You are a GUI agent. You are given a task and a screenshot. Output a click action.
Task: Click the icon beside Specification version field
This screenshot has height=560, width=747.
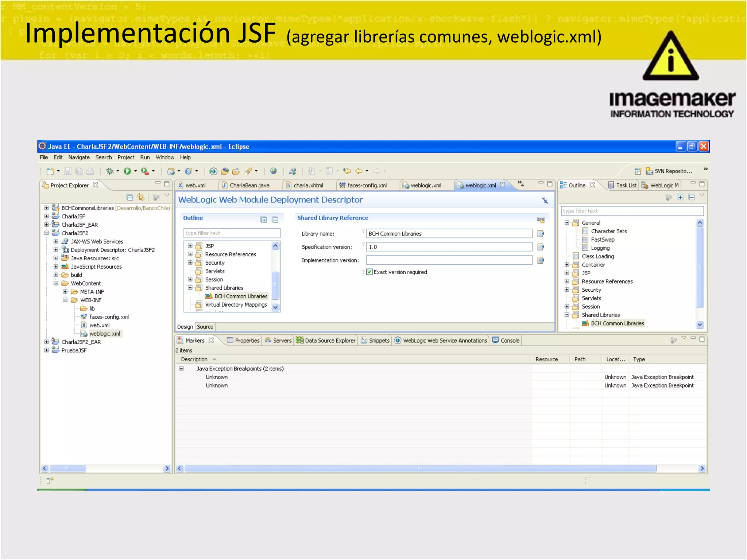point(541,247)
